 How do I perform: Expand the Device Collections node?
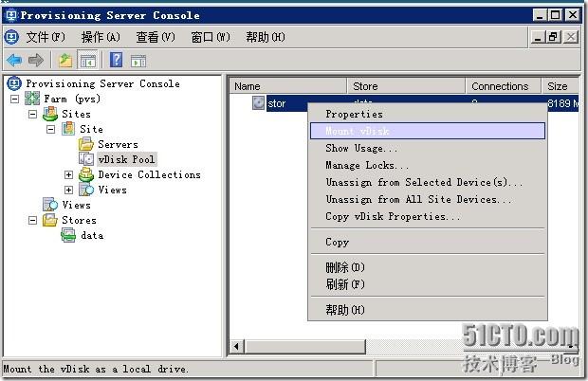pyautogui.click(x=68, y=174)
